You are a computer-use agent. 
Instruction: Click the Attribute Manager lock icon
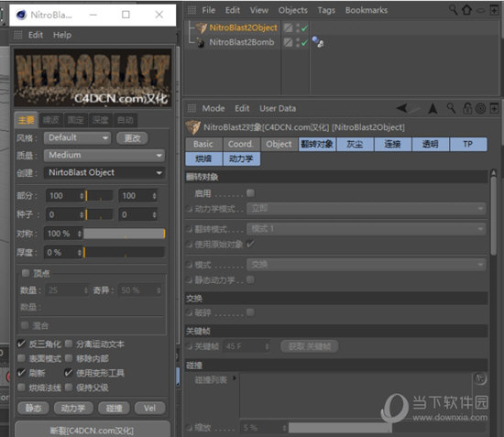(467, 108)
